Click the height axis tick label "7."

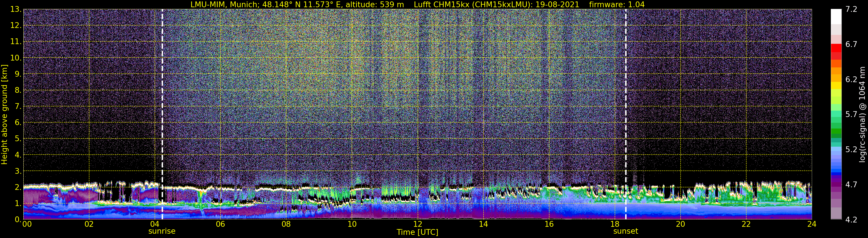point(18,106)
